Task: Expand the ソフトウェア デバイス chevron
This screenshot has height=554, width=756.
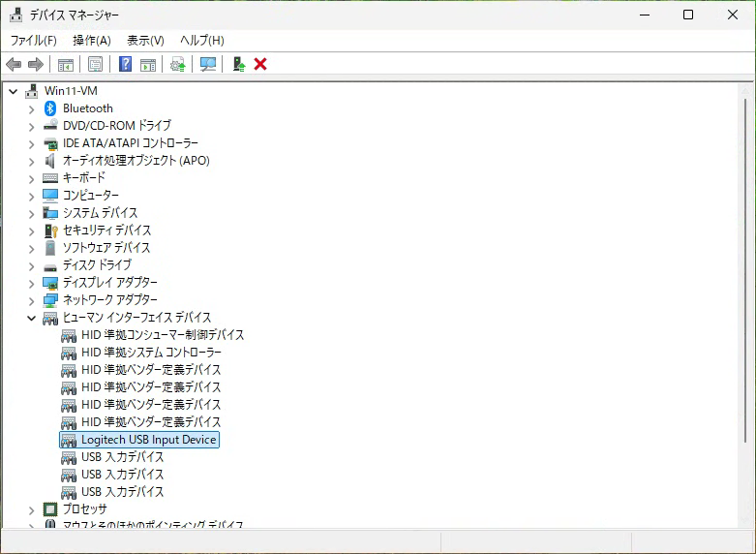Action: point(31,249)
